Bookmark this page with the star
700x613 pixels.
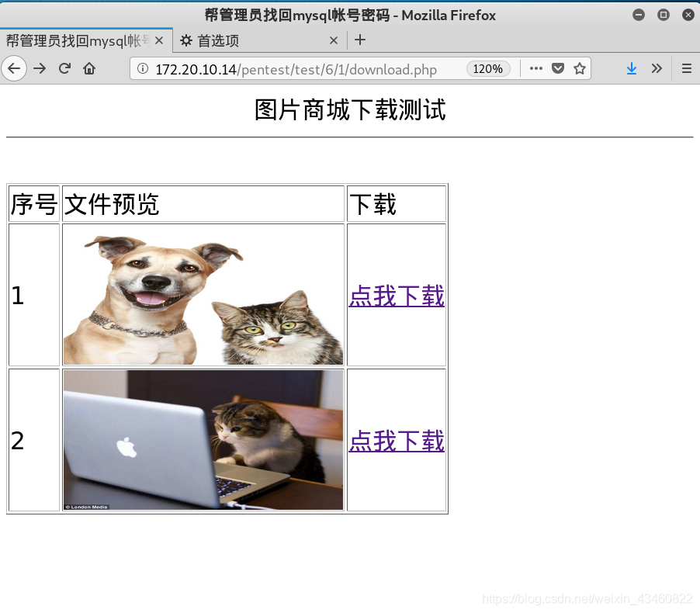point(580,68)
